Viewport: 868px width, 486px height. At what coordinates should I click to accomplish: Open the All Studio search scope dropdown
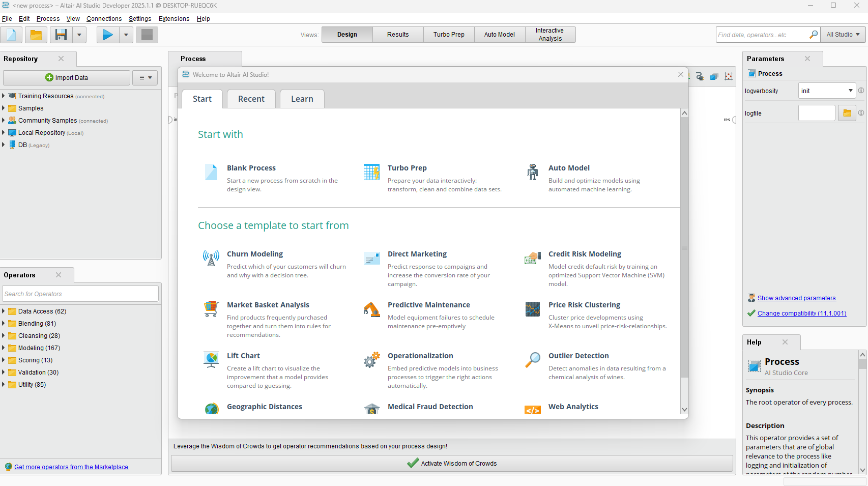pyautogui.click(x=843, y=35)
